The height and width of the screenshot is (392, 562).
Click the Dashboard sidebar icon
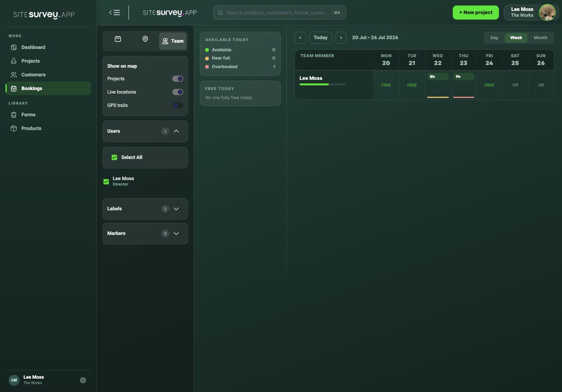(14, 47)
